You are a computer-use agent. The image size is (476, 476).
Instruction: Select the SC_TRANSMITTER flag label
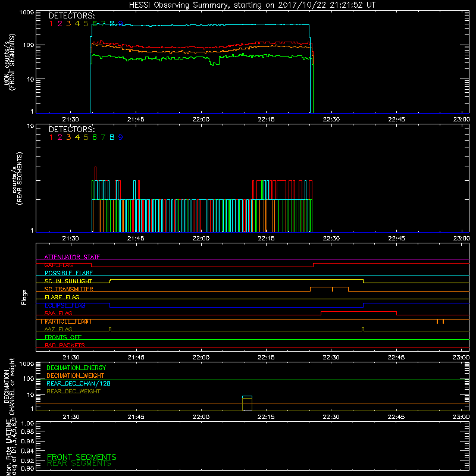point(68,289)
